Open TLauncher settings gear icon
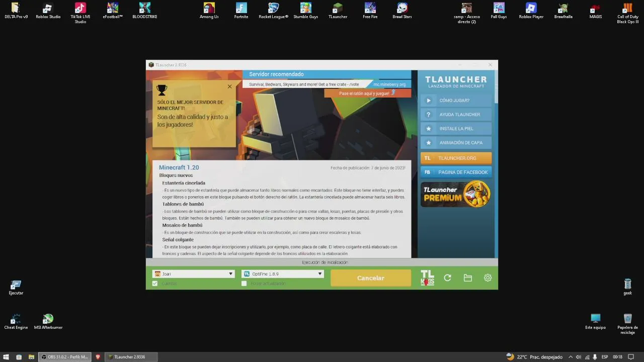 click(488, 278)
